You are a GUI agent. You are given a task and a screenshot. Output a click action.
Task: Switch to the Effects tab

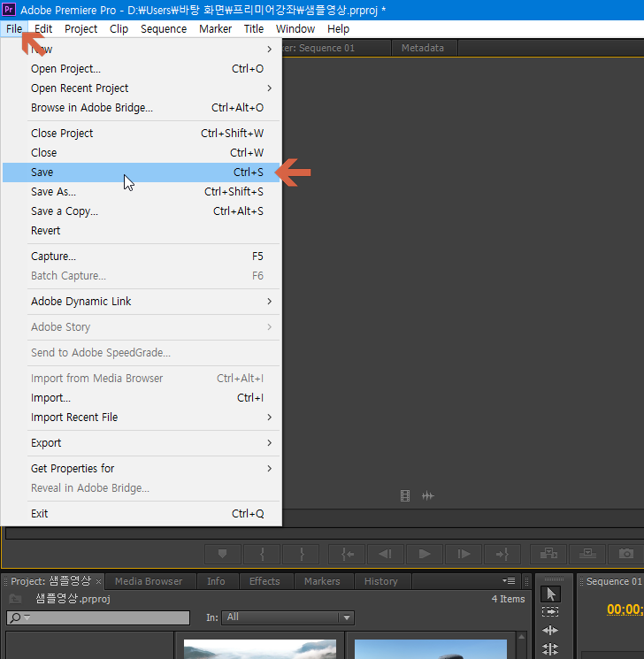click(x=264, y=581)
